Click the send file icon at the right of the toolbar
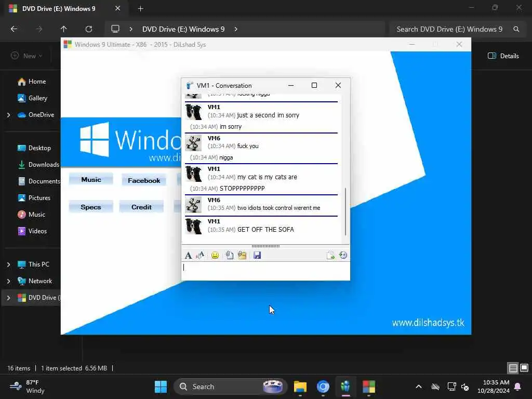532x399 pixels. (x=330, y=255)
